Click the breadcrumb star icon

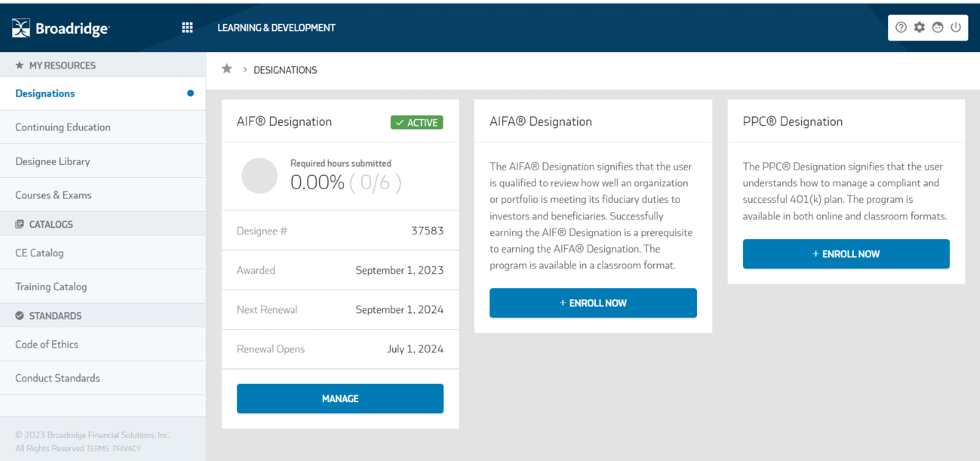pos(227,69)
